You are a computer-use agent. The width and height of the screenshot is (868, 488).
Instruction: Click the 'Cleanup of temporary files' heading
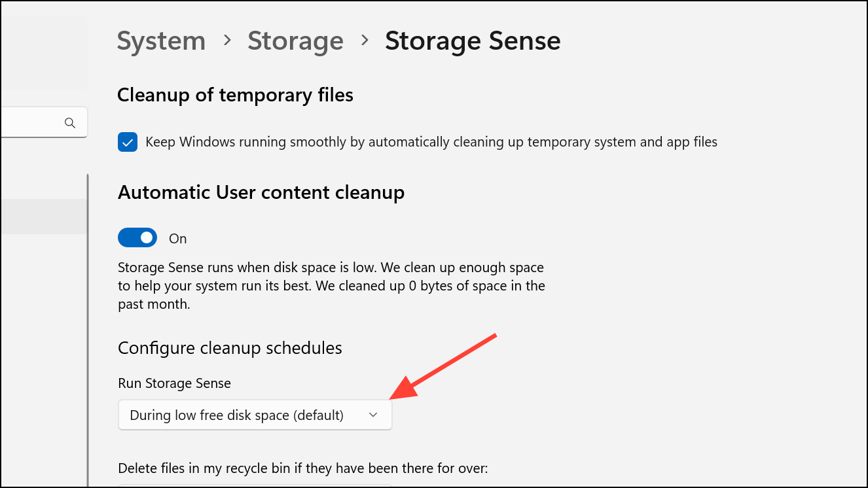coord(235,96)
